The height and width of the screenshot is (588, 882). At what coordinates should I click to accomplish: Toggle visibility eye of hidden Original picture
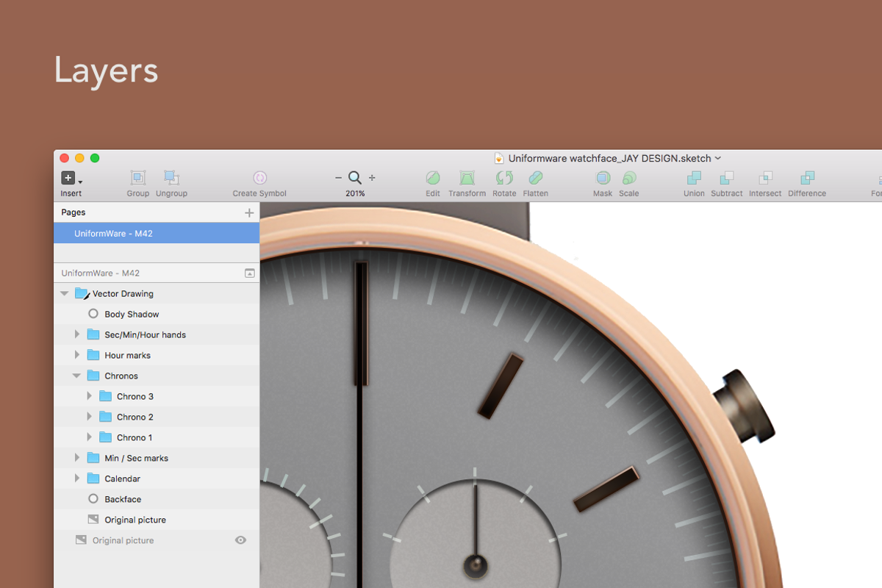(x=240, y=540)
